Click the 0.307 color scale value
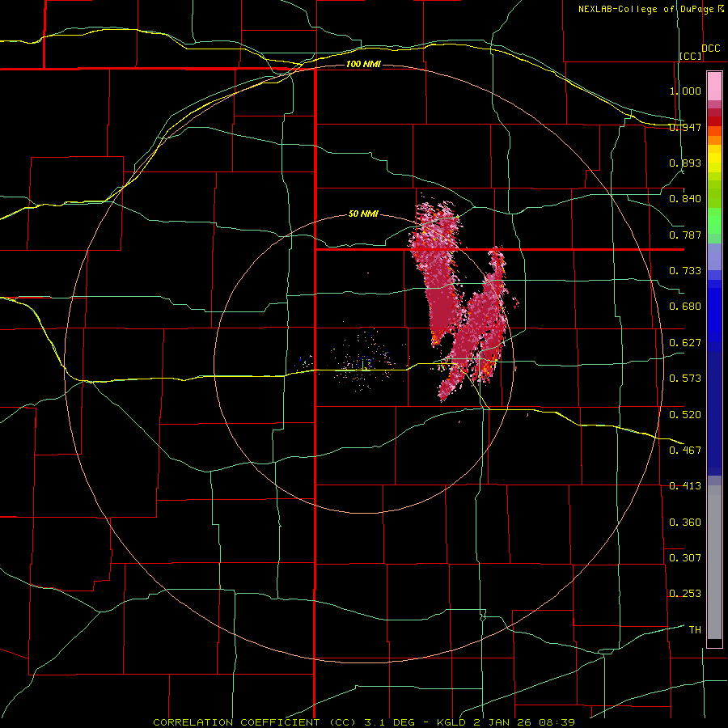The image size is (728, 728). [x=685, y=558]
